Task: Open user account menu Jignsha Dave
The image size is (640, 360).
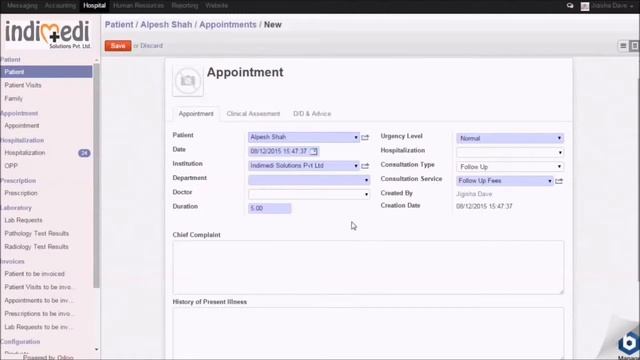Action: tap(607, 6)
